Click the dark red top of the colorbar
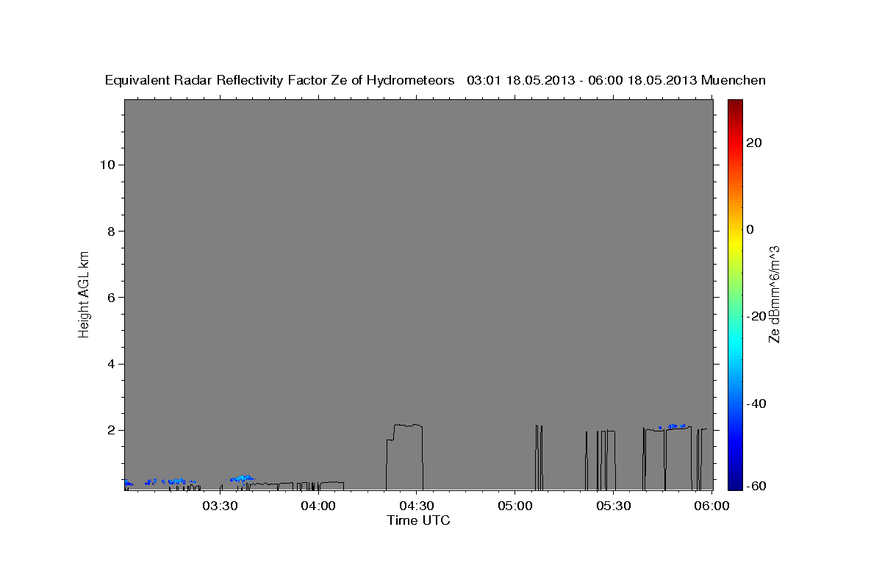The image size is (882, 588). (x=734, y=107)
